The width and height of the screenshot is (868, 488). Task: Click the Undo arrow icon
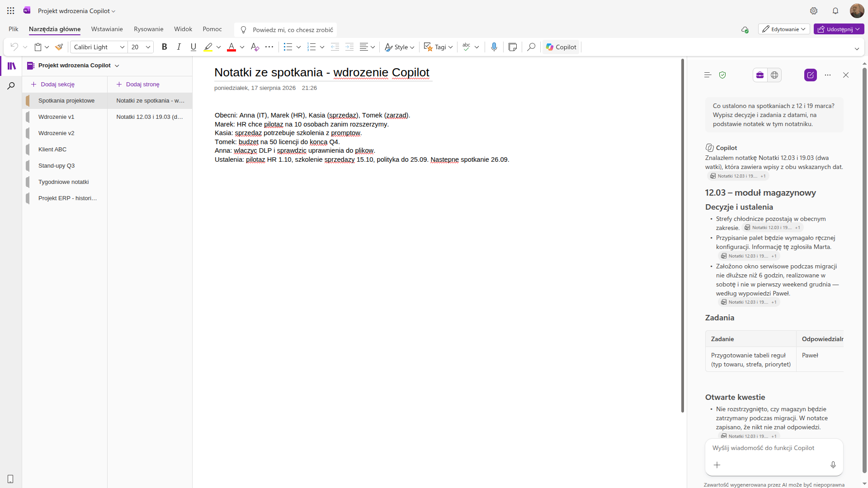pyautogui.click(x=14, y=47)
